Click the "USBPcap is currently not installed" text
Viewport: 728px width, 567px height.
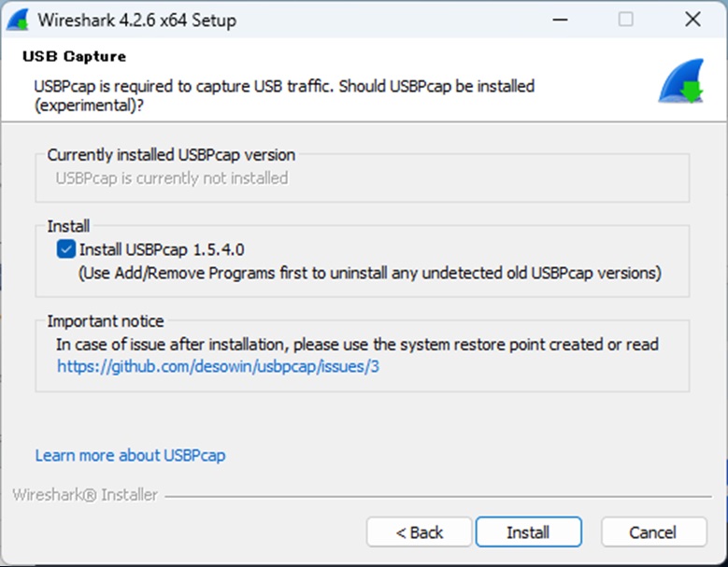tap(172, 177)
